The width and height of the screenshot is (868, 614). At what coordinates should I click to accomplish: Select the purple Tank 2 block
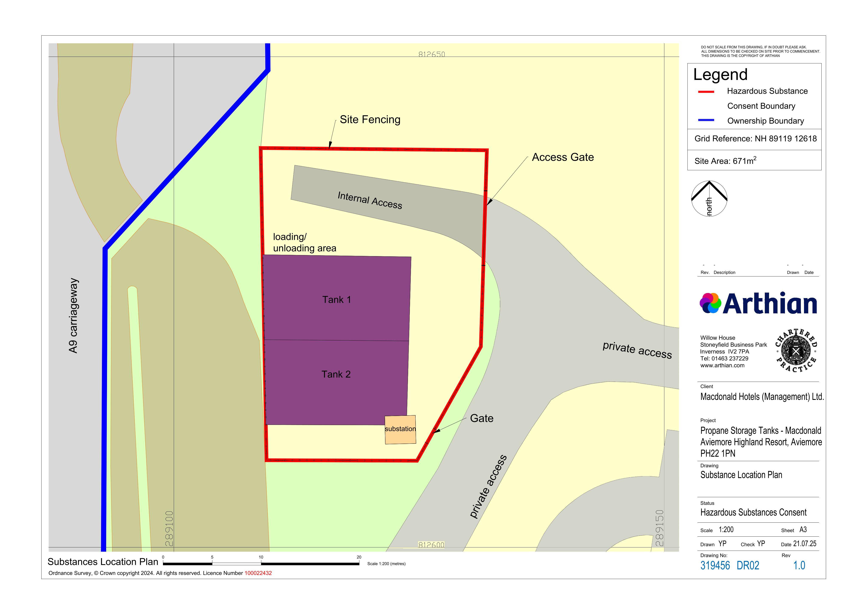pyautogui.click(x=336, y=382)
